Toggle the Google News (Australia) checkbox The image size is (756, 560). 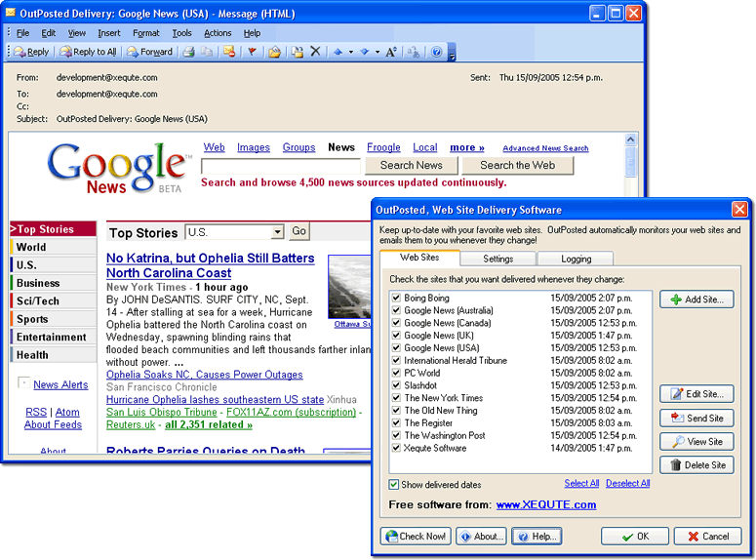[x=396, y=310]
